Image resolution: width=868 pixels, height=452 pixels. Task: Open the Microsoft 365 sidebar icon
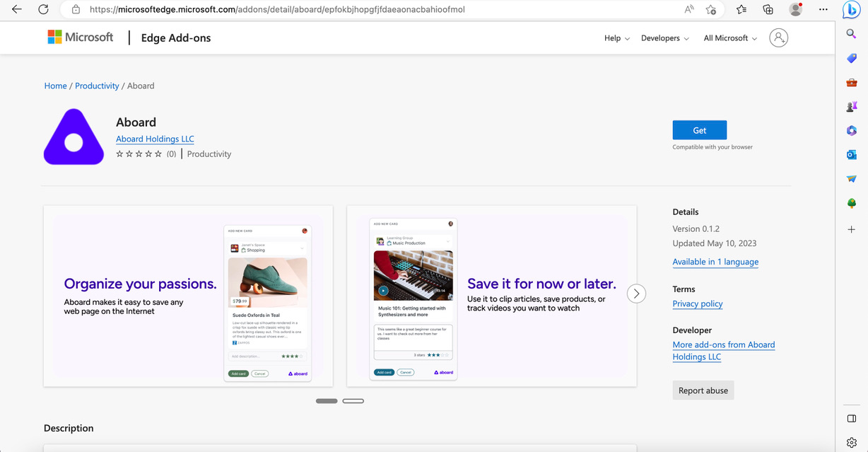[852, 131]
